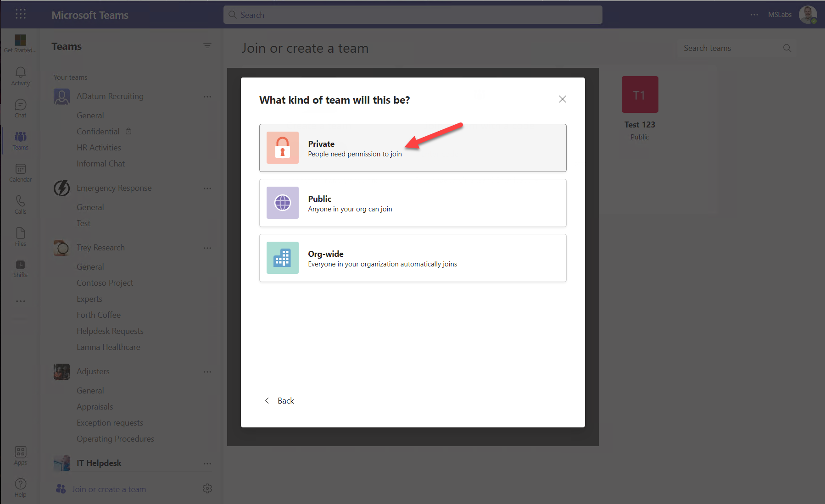The image size is (825, 504).
Task: Show more apps ellipsis in left rail
Action: (x=21, y=301)
